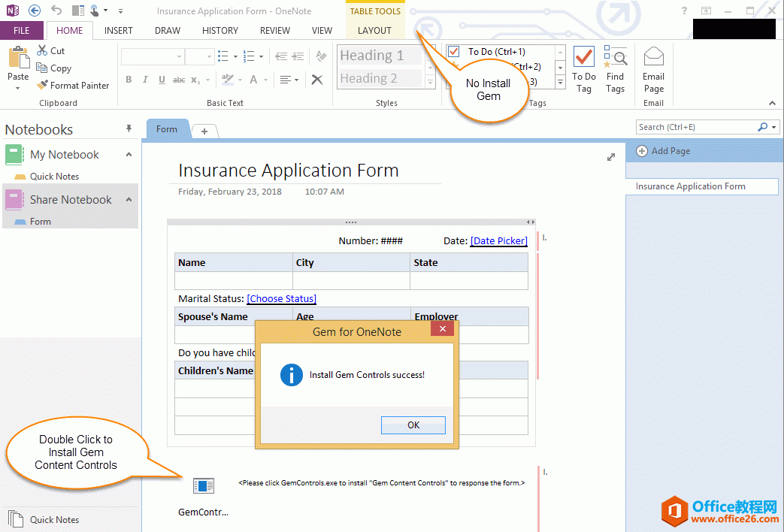
Task: Check the To Do (Ctrl+1) tag checkbox
Action: (x=454, y=52)
